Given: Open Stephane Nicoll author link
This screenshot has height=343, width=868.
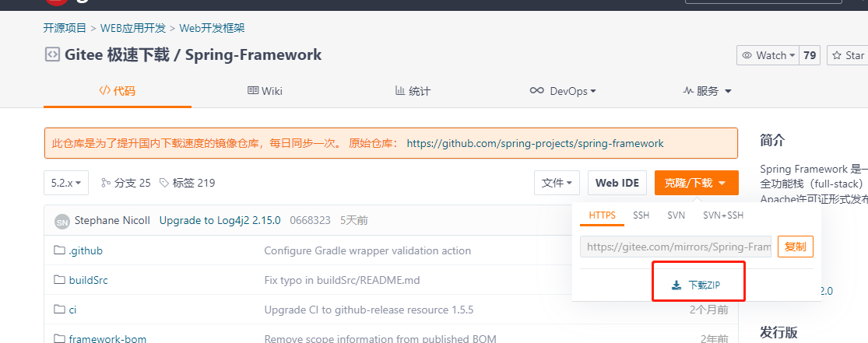Looking at the screenshot, I should click(x=112, y=220).
